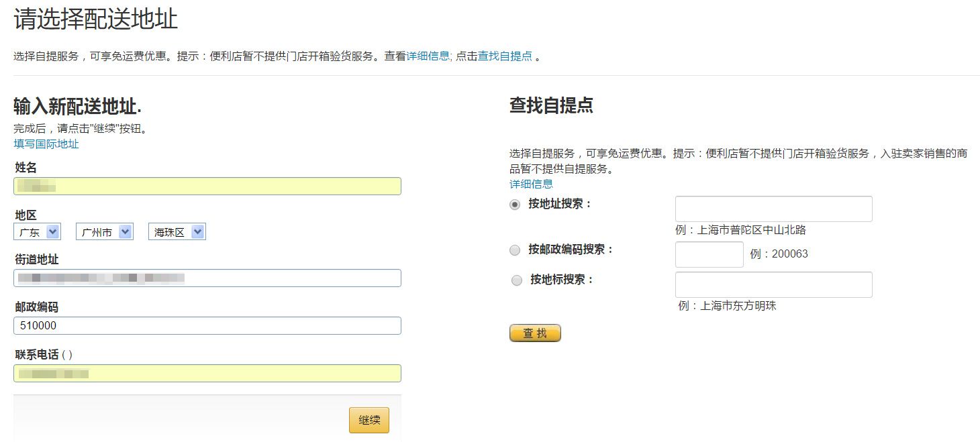The width and height of the screenshot is (980, 442).
Task: Click the 邮政编码 field showing 510000
Action: 207,327
